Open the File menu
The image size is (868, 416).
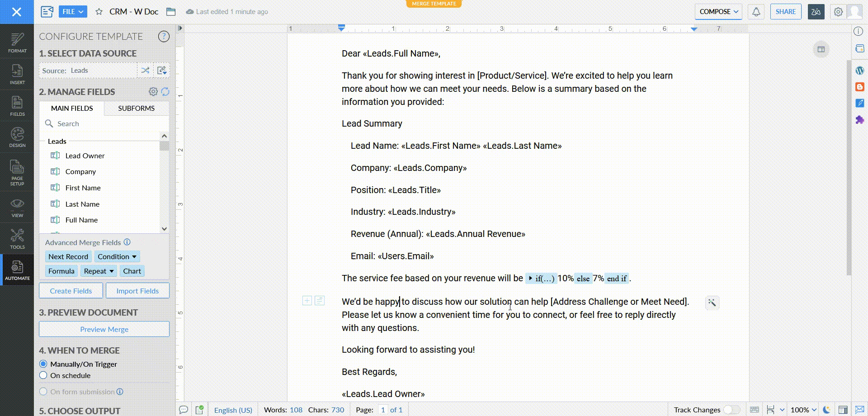pos(73,12)
